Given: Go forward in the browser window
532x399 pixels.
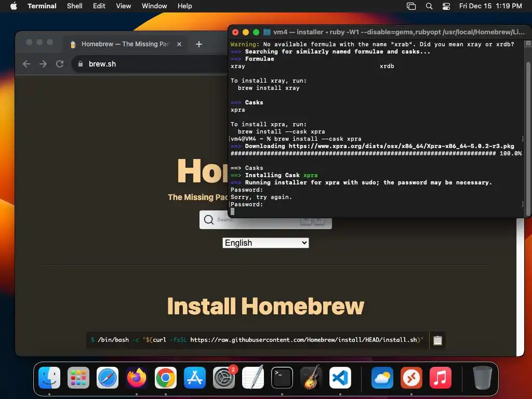Looking at the screenshot, I should pos(43,64).
